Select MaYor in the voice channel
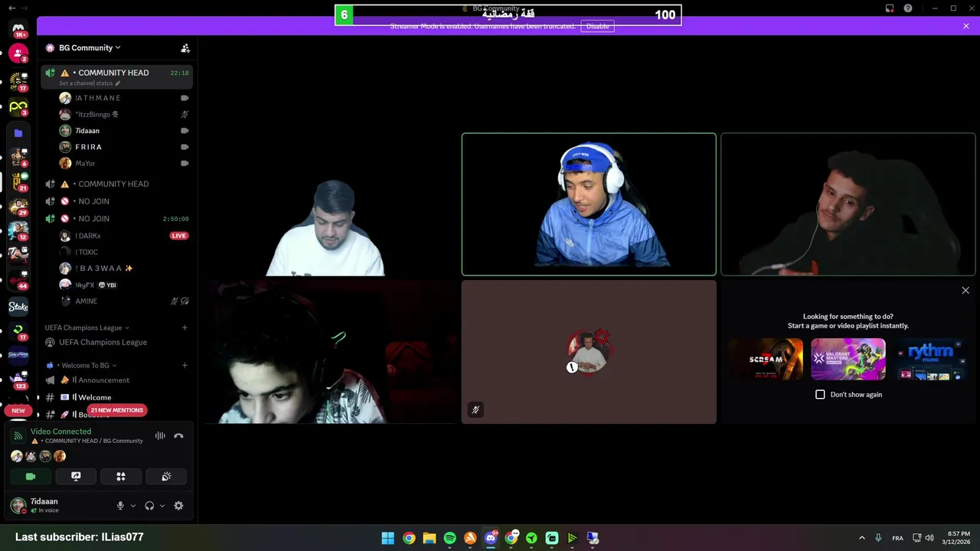This screenshot has width=980, height=551. click(124, 163)
